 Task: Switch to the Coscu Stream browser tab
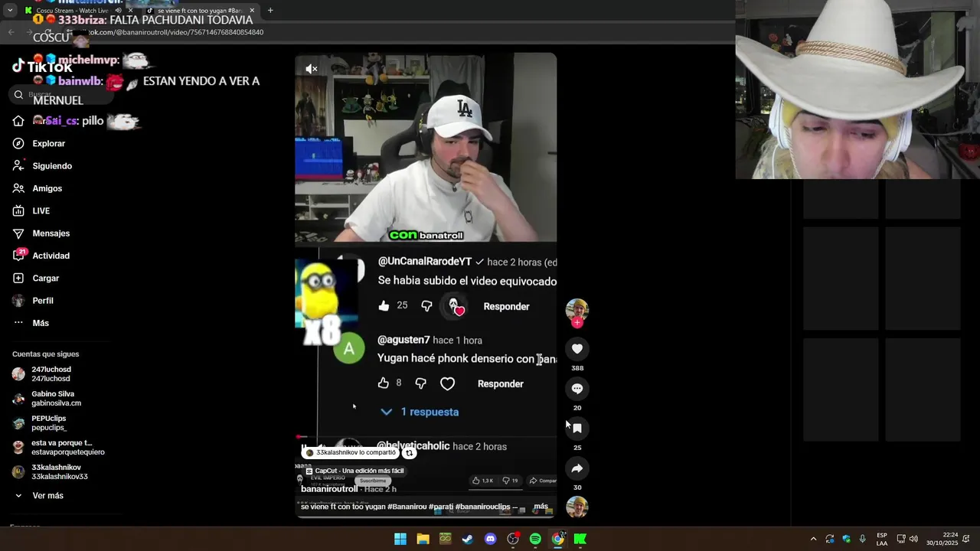[x=77, y=11]
